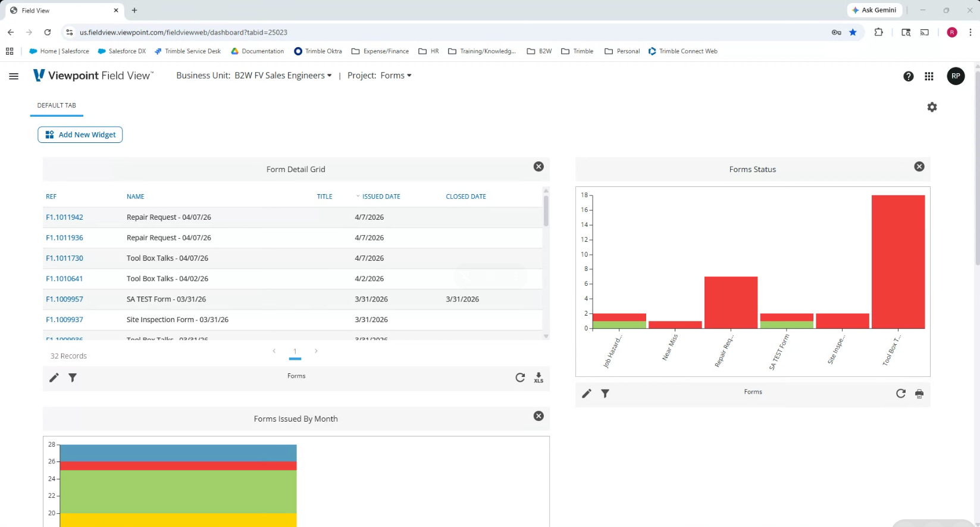Filter the Form Detail Grid widget

(73, 378)
